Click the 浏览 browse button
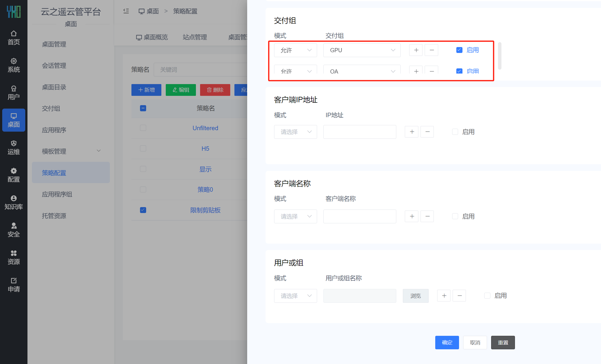Screen dimensions: 601x364 [416, 296]
